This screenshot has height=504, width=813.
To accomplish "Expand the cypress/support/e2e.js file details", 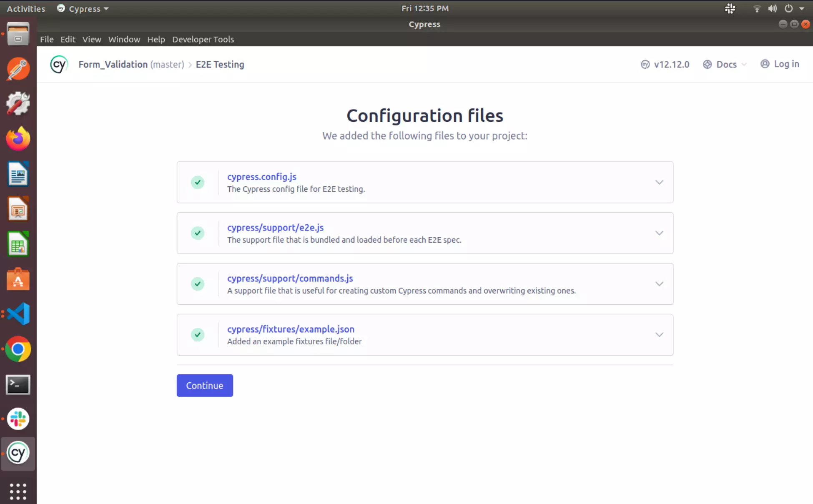I will [659, 233].
